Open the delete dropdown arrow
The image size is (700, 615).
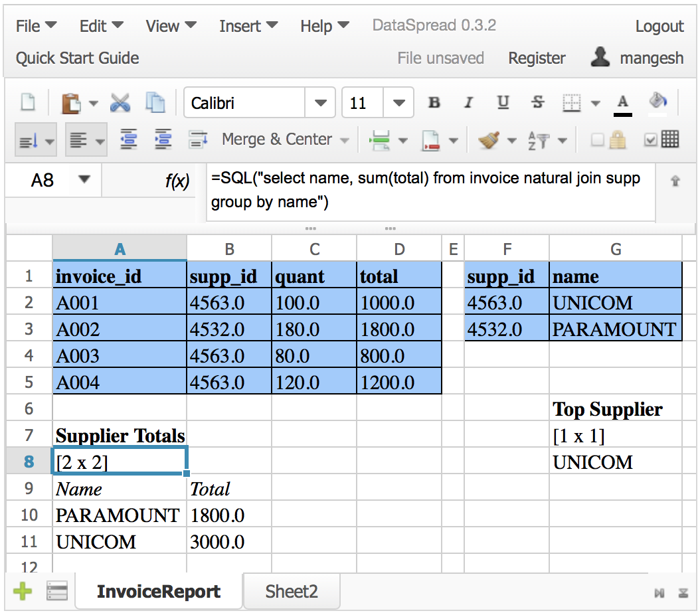pos(453,141)
